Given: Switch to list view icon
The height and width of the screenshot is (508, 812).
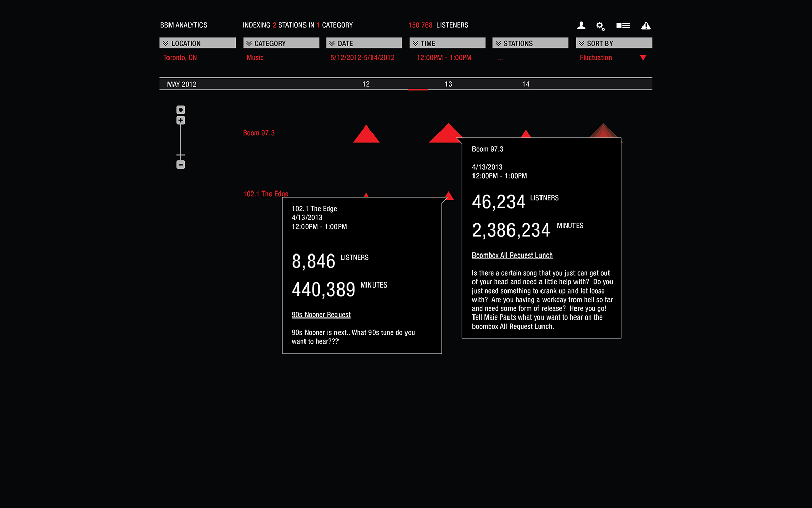Looking at the screenshot, I should [x=623, y=25].
